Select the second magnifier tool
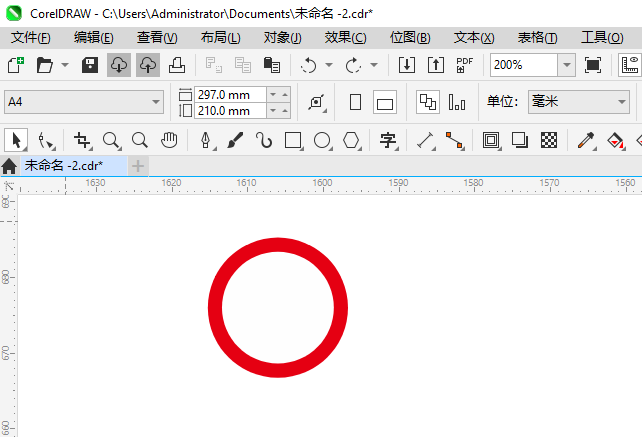 click(140, 140)
